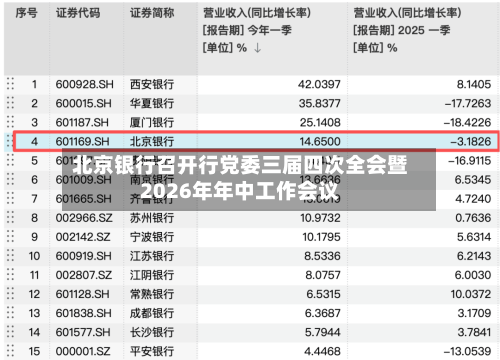
Task: Click the 江阴银行 name cell
Action: 152,275
